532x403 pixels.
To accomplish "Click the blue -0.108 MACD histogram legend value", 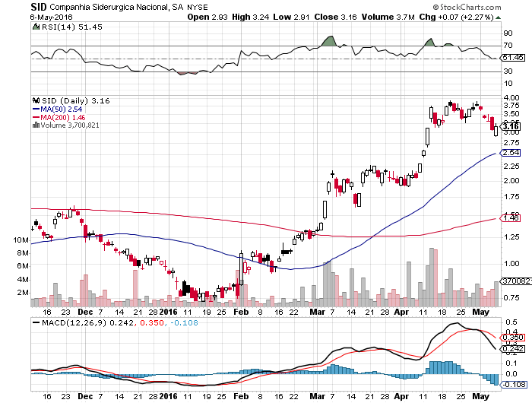I will point(184,322).
